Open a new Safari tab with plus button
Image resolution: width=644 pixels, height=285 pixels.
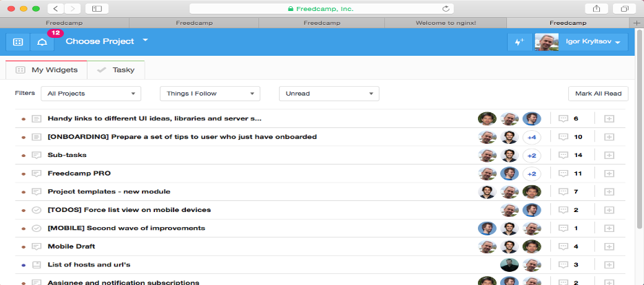point(636,23)
